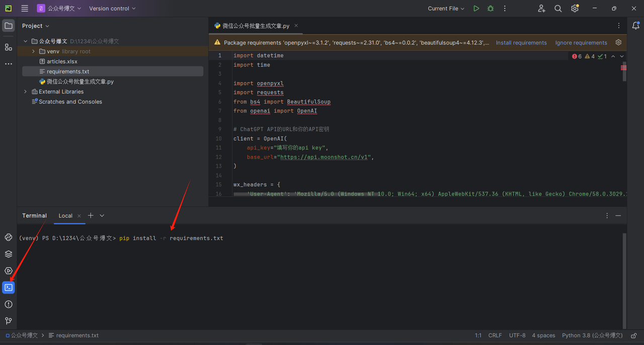644x345 pixels.
Task: Switch to the Local terminal tab
Action: (65, 215)
